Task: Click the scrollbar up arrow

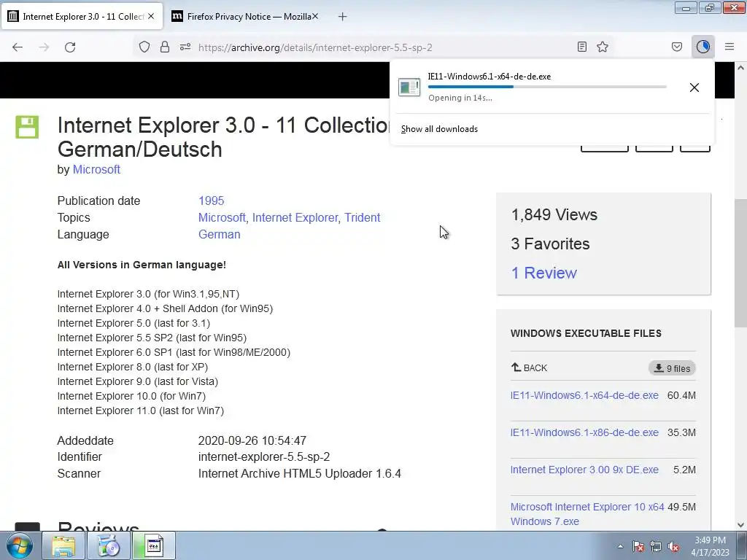Action: (740, 68)
